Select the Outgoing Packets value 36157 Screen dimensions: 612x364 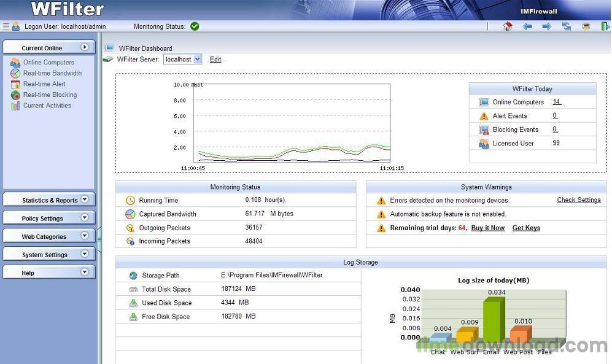254,227
